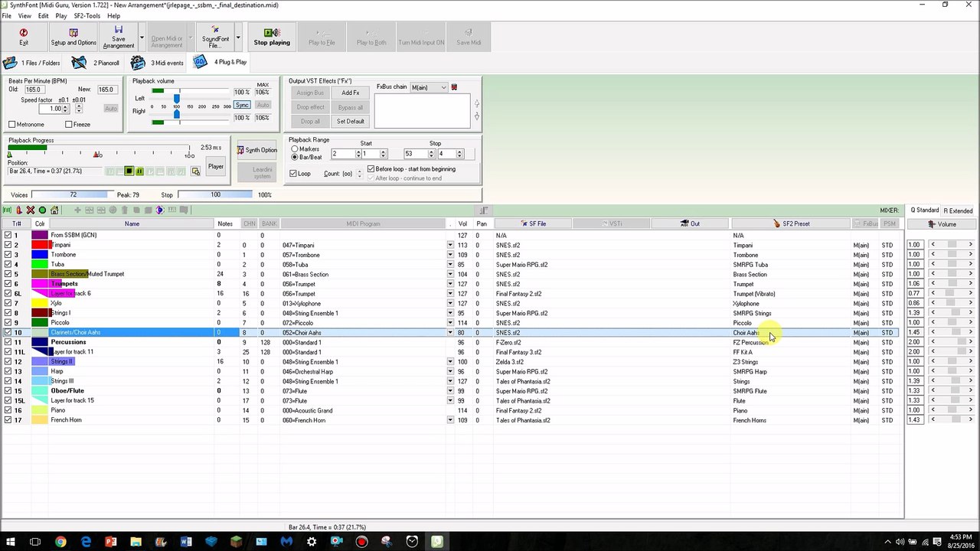Toggle the Loop checkbox
Screen dimensions: 980x551
tap(293, 174)
